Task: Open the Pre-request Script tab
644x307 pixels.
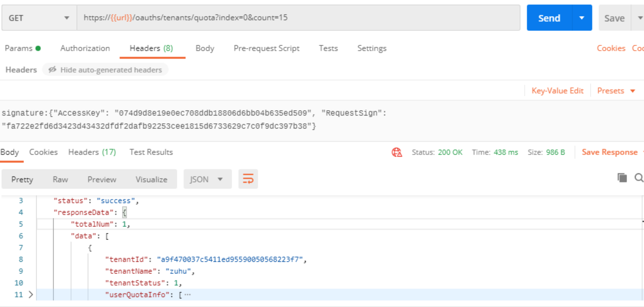Action: coord(266,48)
